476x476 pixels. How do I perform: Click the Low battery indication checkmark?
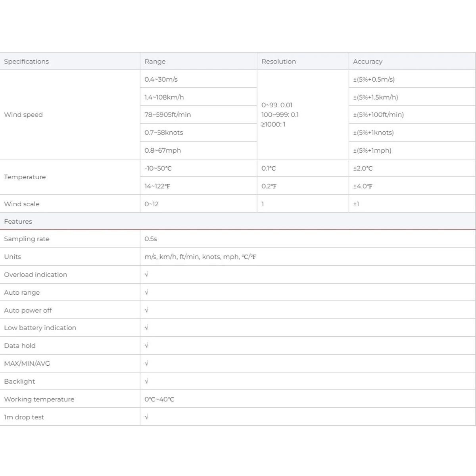tap(146, 328)
